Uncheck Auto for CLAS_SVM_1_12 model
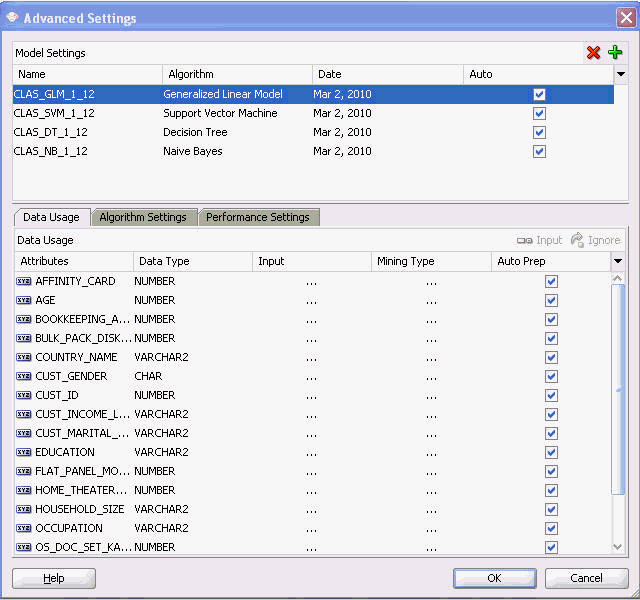The width and height of the screenshot is (640, 600). tap(540, 113)
